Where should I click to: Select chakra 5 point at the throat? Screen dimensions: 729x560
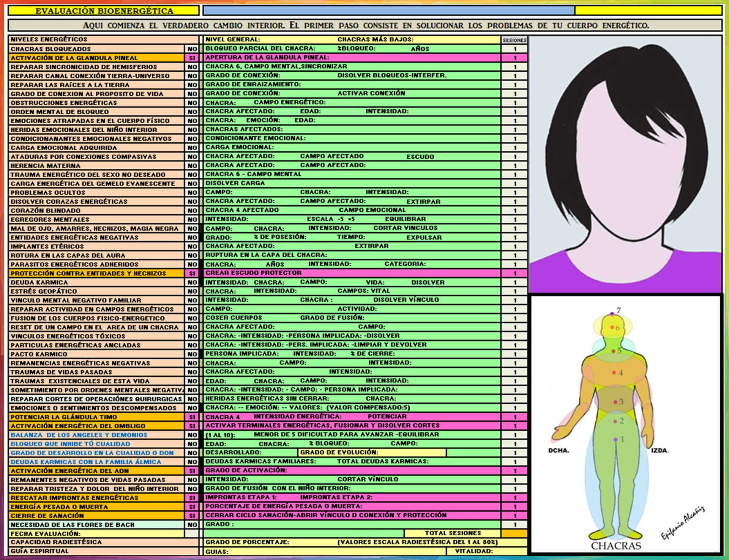tap(613, 351)
